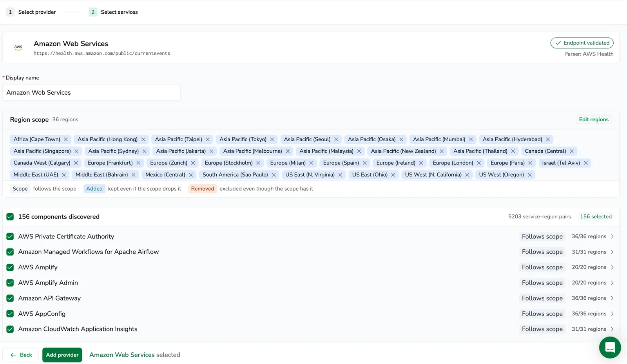
Task: Click the Scope legend tag
Action: (20, 189)
